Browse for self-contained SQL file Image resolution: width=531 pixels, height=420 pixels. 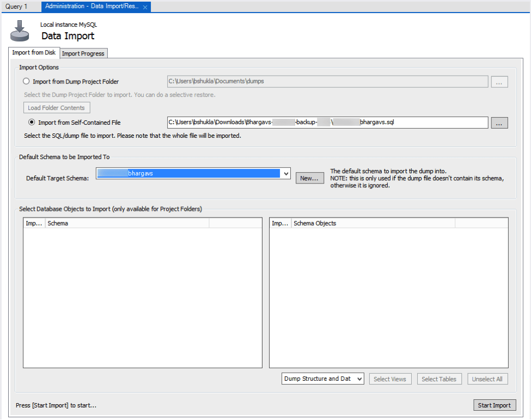coord(499,123)
